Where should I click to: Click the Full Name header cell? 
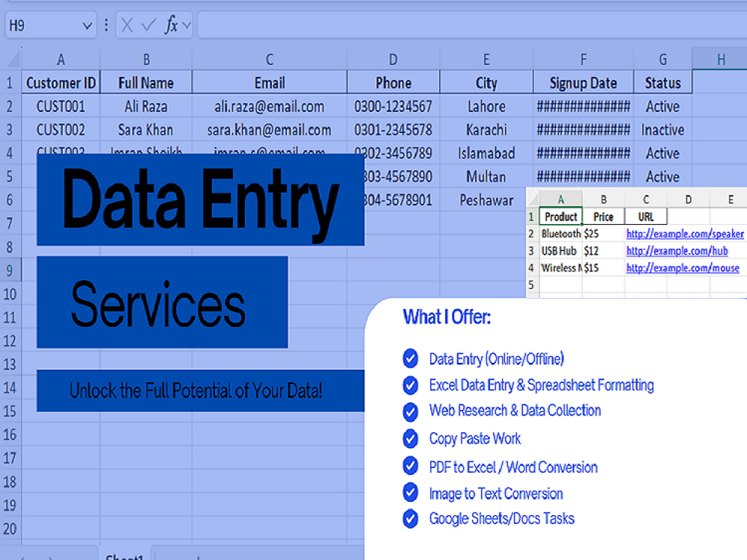[x=146, y=83]
